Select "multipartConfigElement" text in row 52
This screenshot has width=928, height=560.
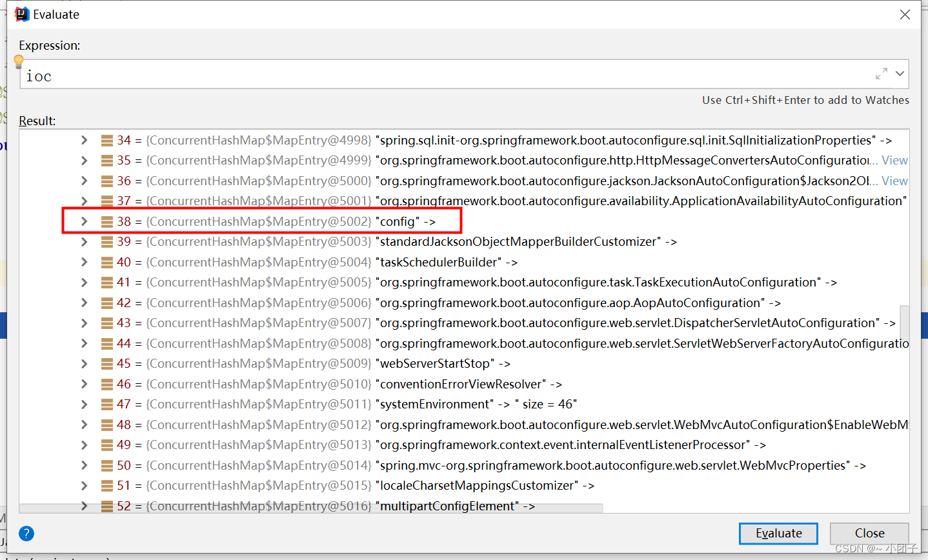447,506
